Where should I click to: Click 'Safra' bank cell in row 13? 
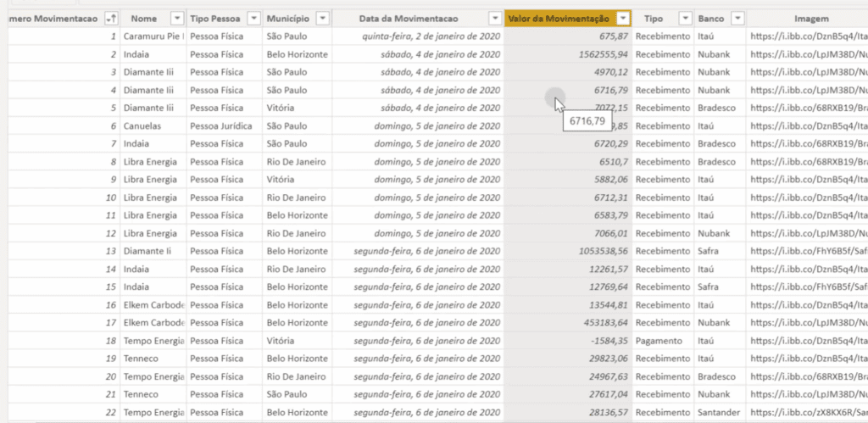pos(721,252)
